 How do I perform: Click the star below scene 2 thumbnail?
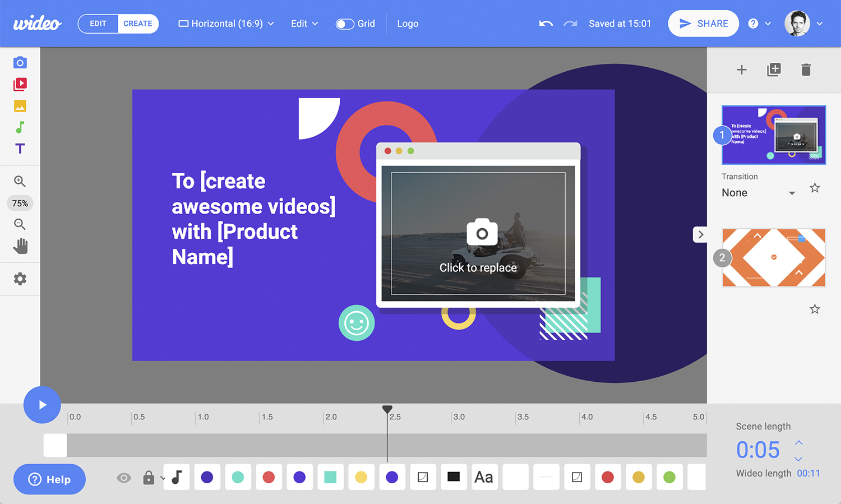click(x=815, y=309)
